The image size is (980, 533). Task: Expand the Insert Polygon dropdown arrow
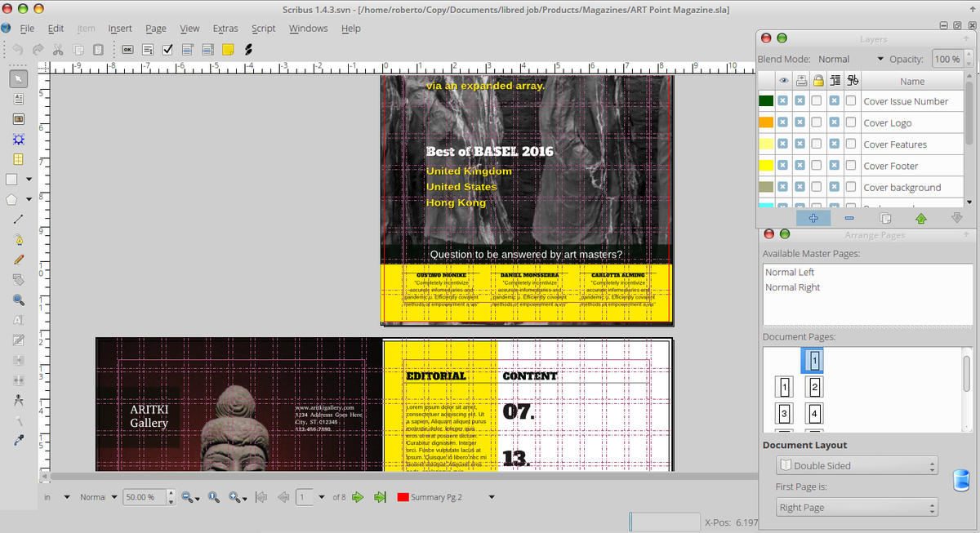[29, 199]
